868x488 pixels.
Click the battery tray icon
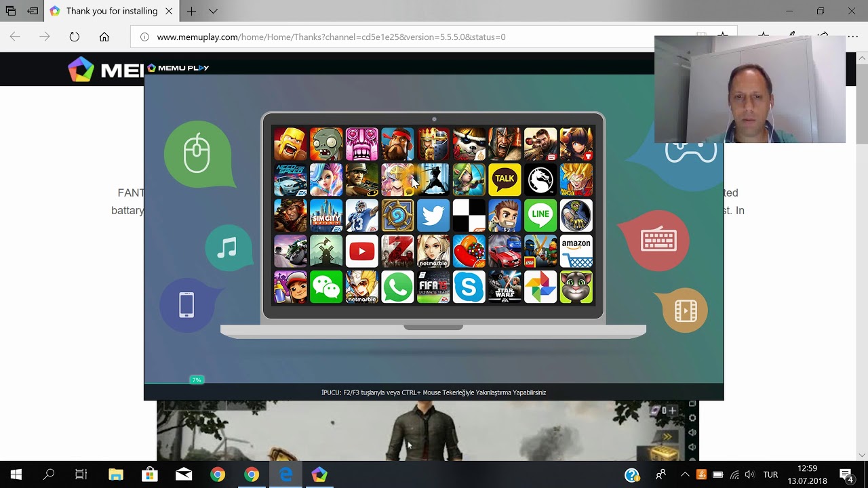click(718, 474)
